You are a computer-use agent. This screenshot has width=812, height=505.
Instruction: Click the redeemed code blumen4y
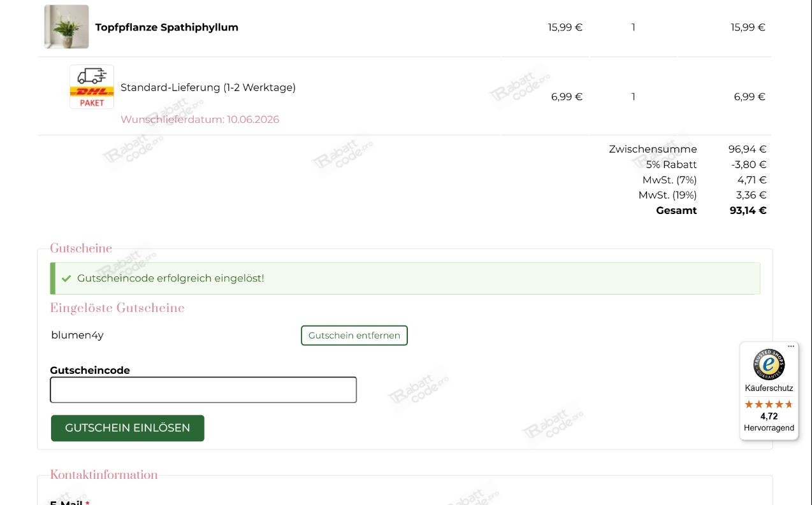pos(77,335)
